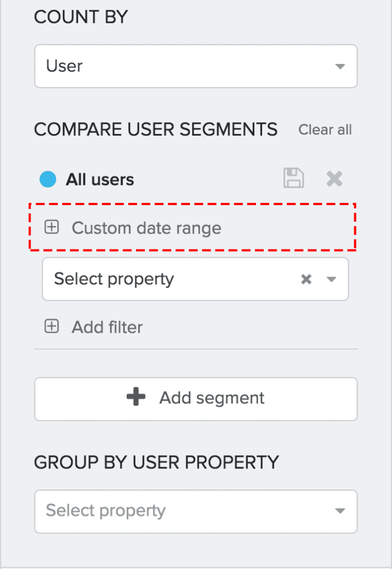Click the Group By property dropdown arrow
This screenshot has width=392, height=569.
[x=340, y=511]
